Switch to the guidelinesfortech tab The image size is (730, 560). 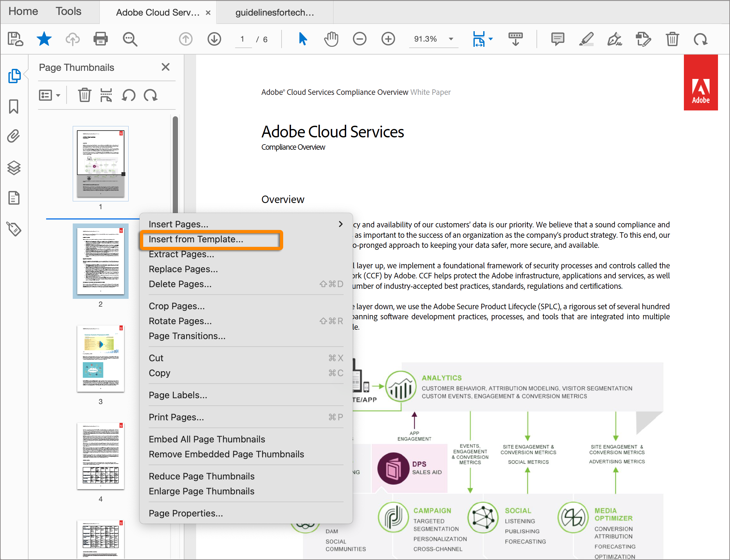pos(274,12)
